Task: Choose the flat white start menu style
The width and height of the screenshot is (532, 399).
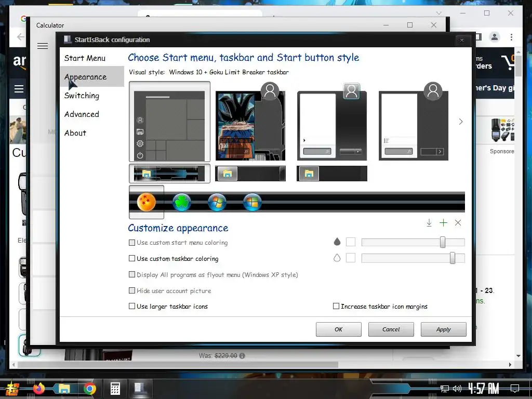Action: pos(413,122)
